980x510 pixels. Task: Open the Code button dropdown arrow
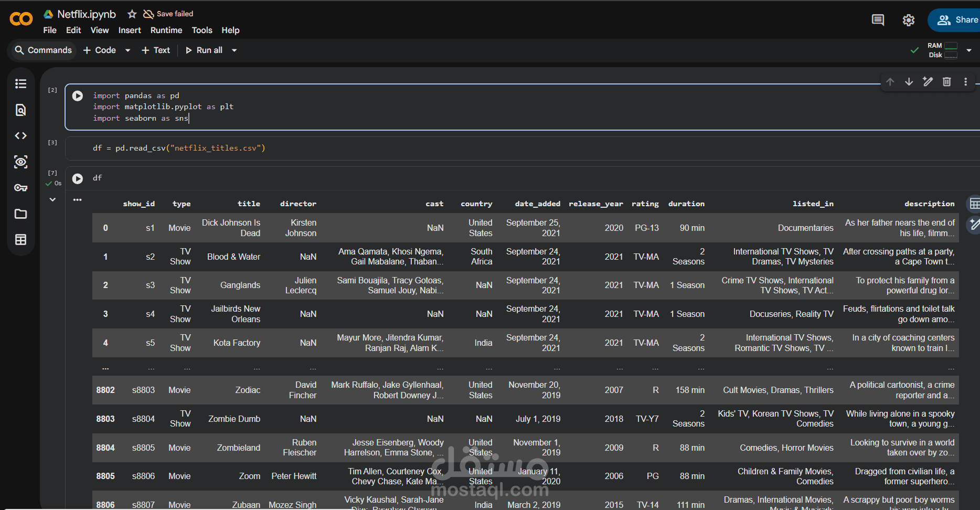click(x=127, y=50)
